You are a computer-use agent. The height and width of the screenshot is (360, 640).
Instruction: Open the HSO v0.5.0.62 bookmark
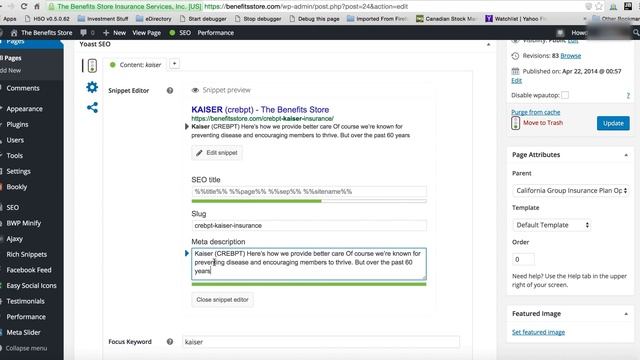click(x=47, y=18)
